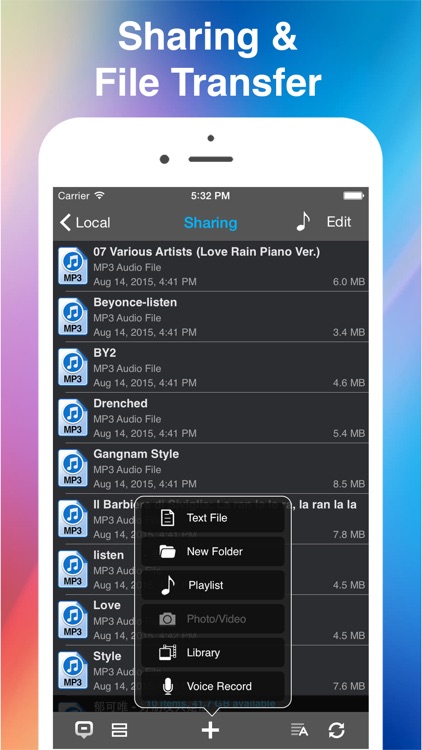Tap the 5:32 PM clock in status bar

[x=210, y=196]
